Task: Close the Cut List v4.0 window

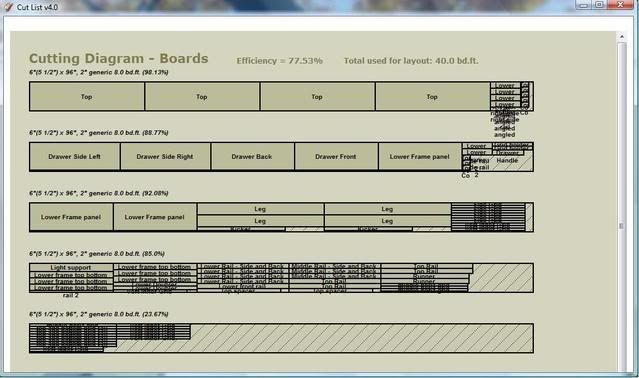Action: pos(620,5)
